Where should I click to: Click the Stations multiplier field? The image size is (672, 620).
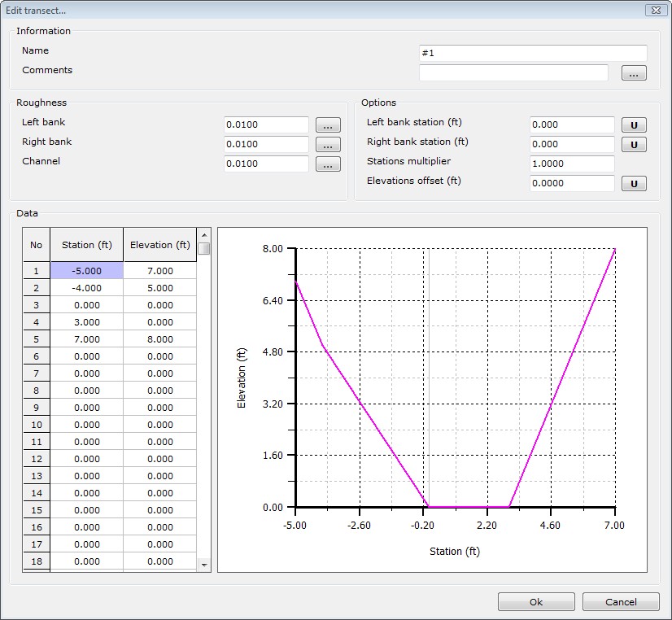pos(572,164)
